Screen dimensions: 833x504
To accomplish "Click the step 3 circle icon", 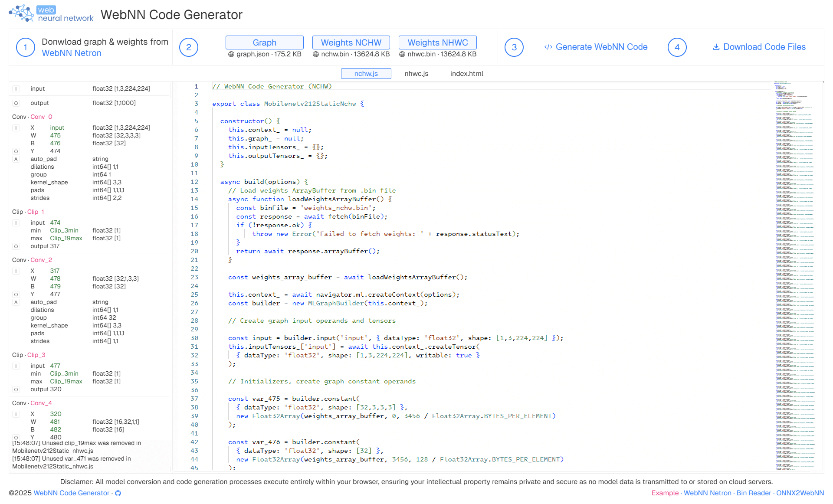I will [514, 47].
